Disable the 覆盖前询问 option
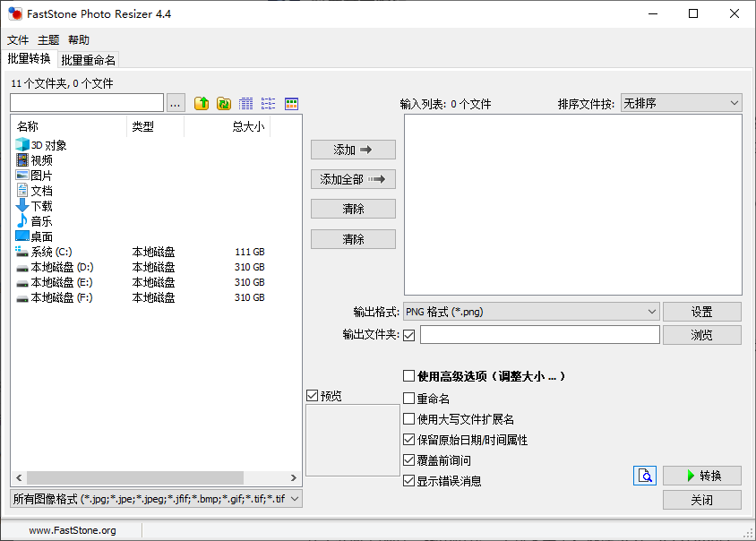The height and width of the screenshot is (541, 756). click(408, 459)
